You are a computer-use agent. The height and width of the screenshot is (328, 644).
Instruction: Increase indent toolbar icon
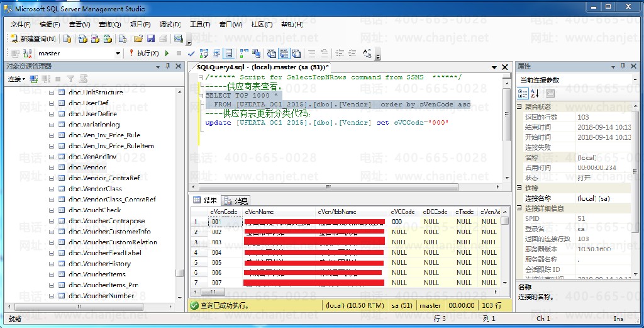click(352, 53)
